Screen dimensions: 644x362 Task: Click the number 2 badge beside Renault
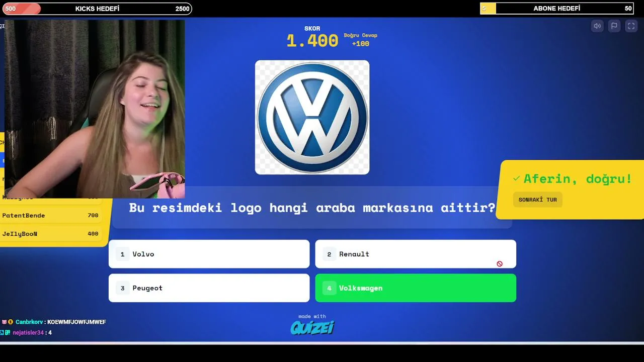(329, 254)
